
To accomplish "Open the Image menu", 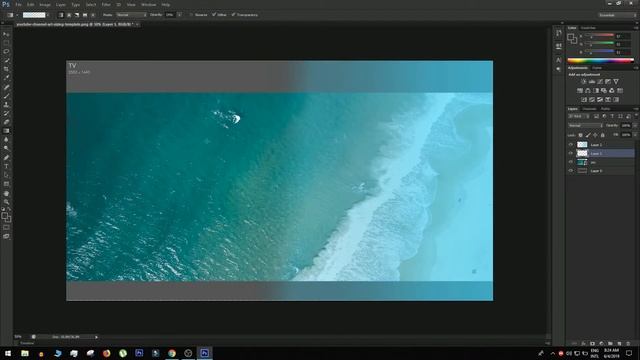I will (x=45, y=4).
